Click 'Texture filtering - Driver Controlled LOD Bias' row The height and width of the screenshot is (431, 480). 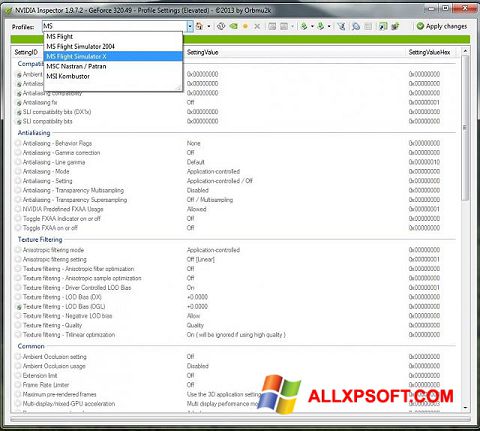[x=236, y=288]
